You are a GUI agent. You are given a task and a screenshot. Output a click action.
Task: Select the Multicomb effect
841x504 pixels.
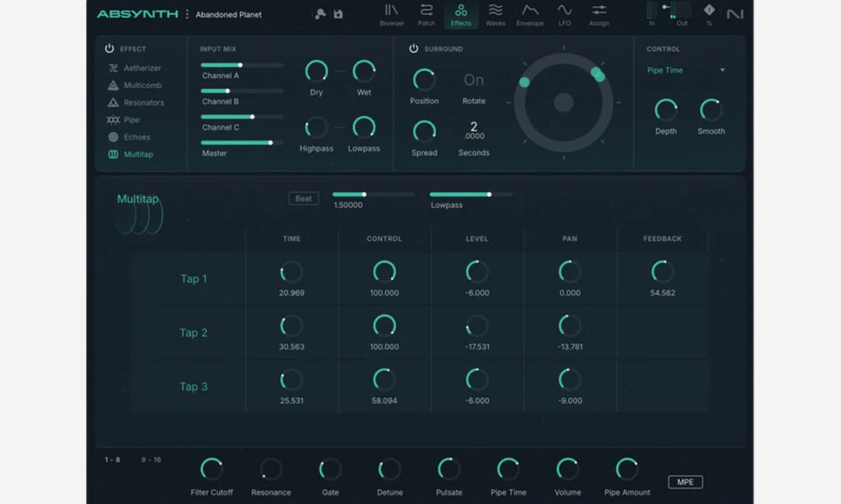(x=135, y=85)
